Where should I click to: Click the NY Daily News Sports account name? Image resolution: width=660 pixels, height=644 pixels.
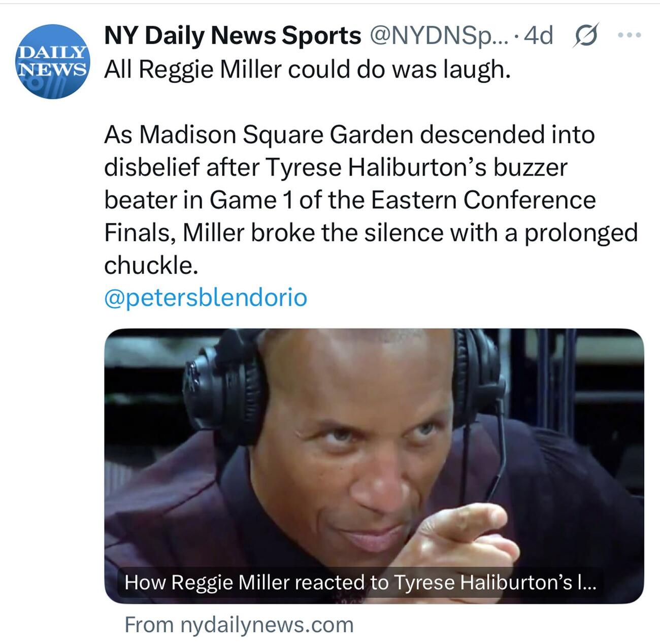(232, 36)
